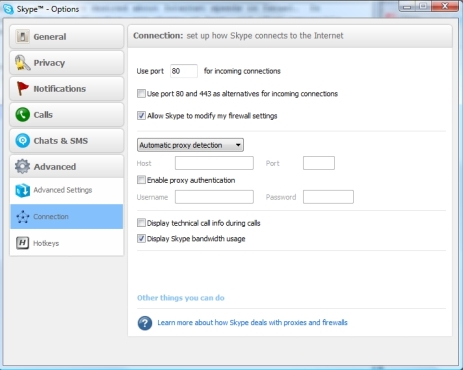This screenshot has width=463, height=370.
Task: Click the proxy Port input field
Action: click(x=319, y=163)
